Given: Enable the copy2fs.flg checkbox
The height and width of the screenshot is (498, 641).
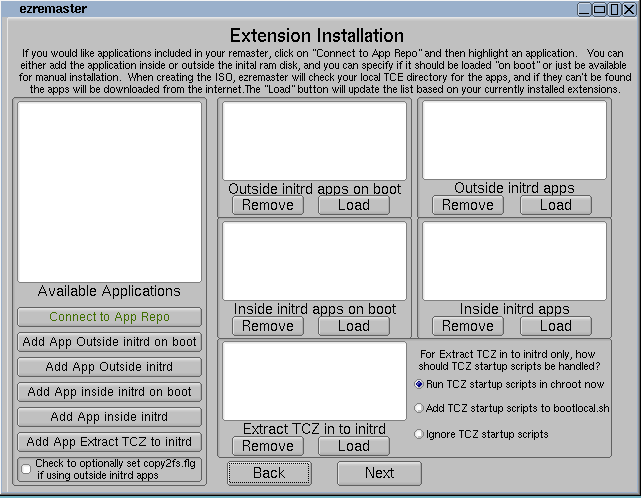Looking at the screenshot, I should (x=25, y=468).
